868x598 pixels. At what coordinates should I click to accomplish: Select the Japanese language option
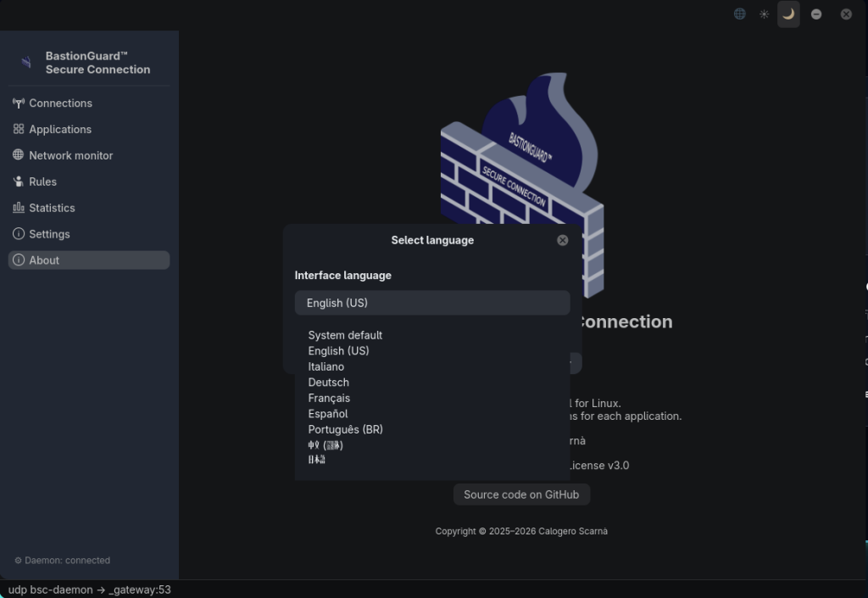317,459
